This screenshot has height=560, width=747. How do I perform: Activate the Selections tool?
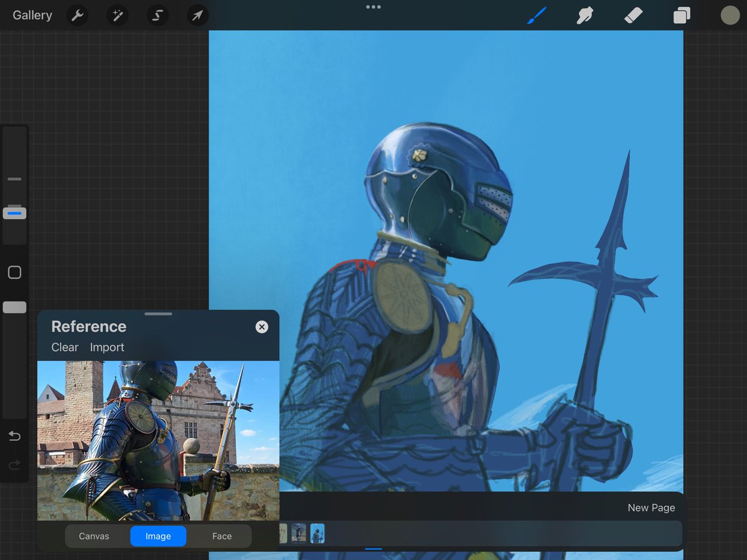(x=157, y=15)
